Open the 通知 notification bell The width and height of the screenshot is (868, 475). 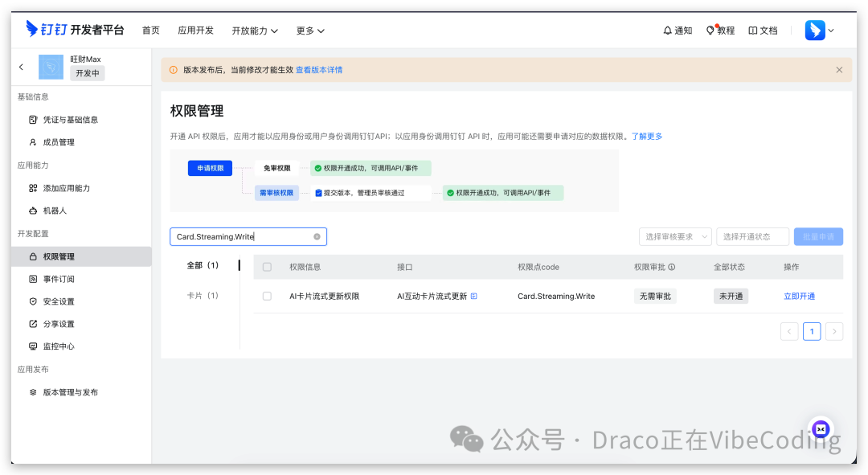pyautogui.click(x=678, y=30)
